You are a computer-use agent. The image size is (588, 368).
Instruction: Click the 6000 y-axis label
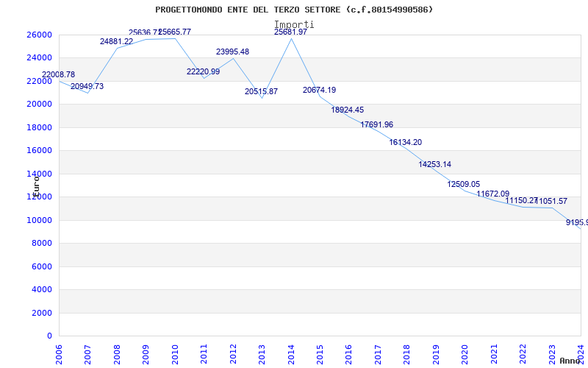click(x=42, y=266)
